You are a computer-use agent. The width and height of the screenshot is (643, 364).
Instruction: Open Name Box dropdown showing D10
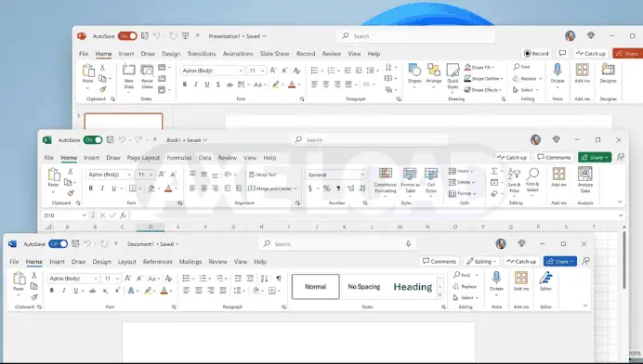84,215
